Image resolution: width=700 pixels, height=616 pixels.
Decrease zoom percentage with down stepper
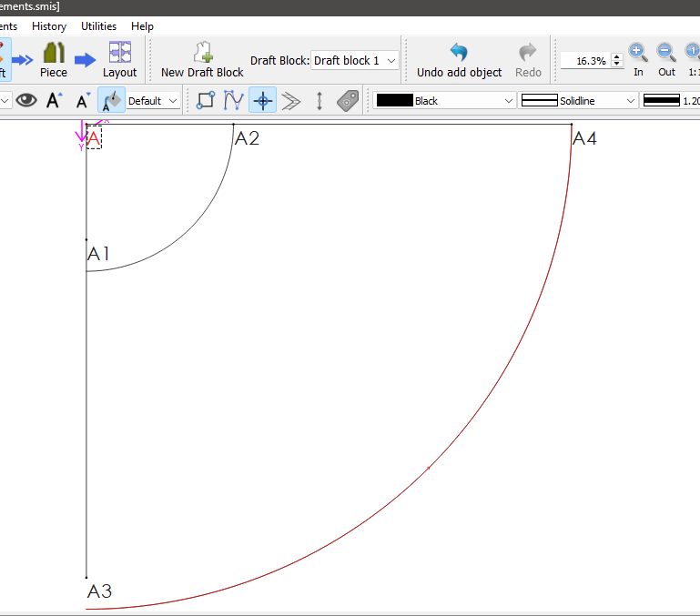point(617,64)
